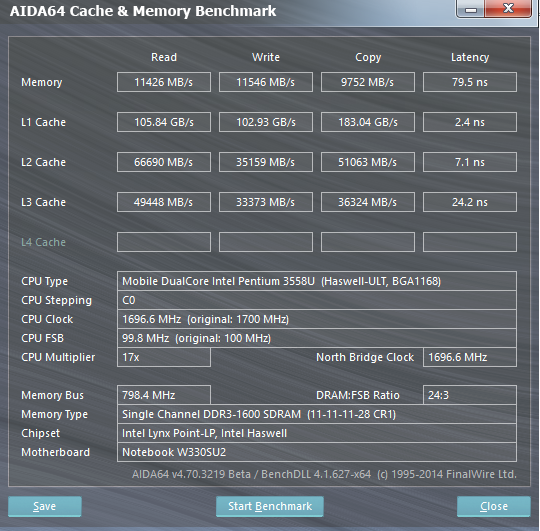Minimize the AIDA64 benchmark window
This screenshot has height=531, width=540.
point(471,8)
